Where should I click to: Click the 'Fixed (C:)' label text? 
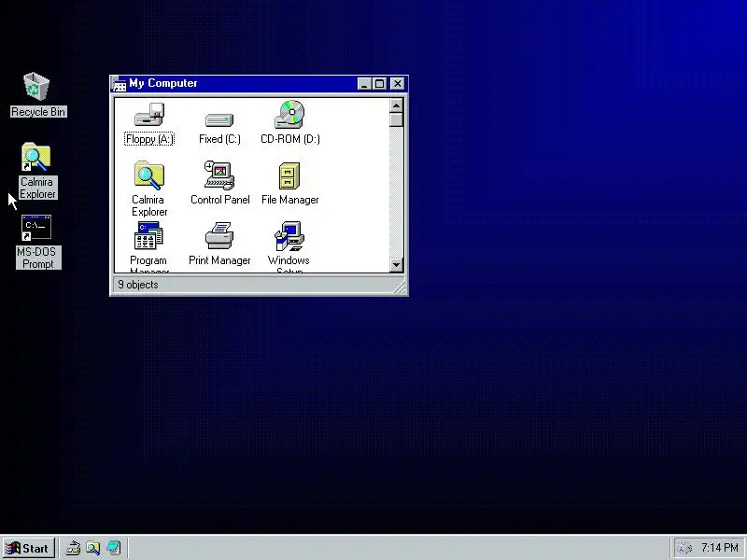coord(219,139)
